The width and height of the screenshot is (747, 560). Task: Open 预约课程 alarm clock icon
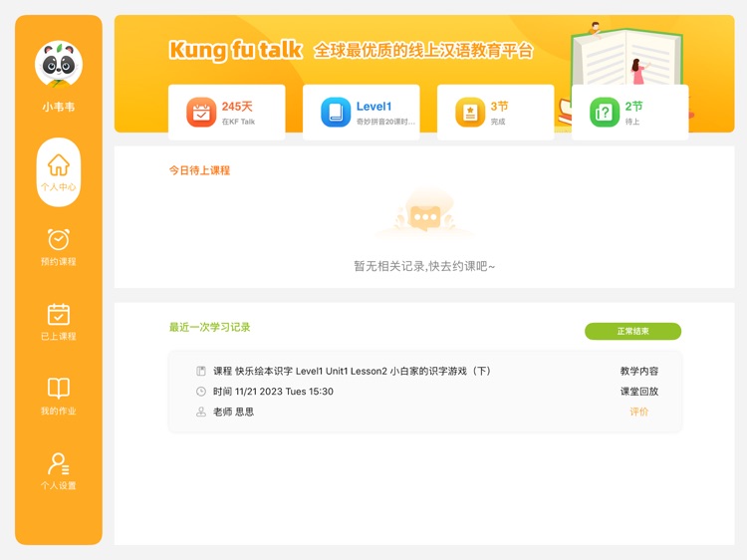click(59, 239)
